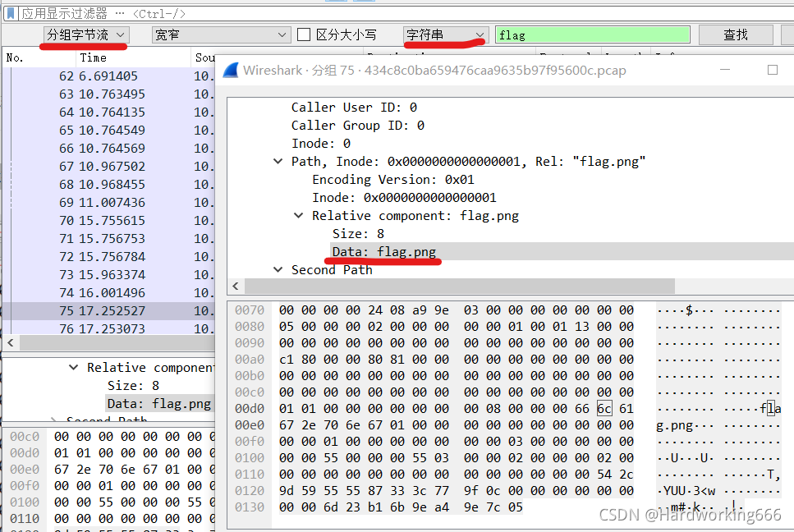Select Caller Group ID: 0 row
This screenshot has height=532, width=794.
tap(357, 126)
